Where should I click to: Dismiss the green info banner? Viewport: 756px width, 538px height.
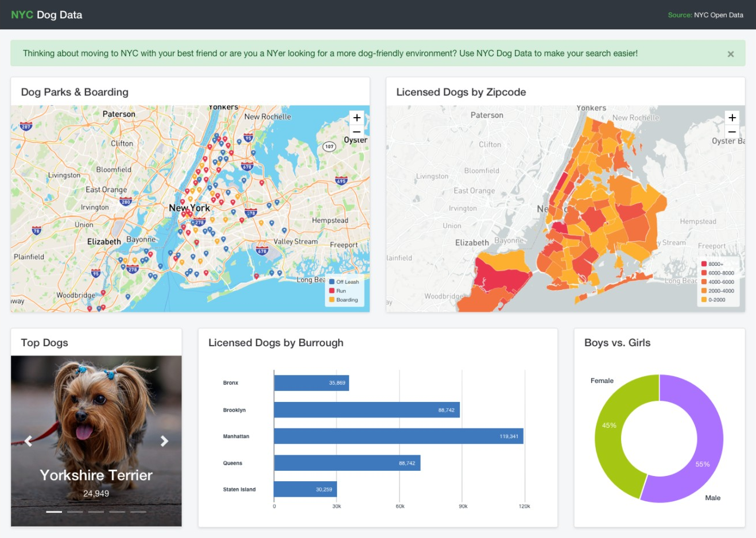click(x=730, y=54)
